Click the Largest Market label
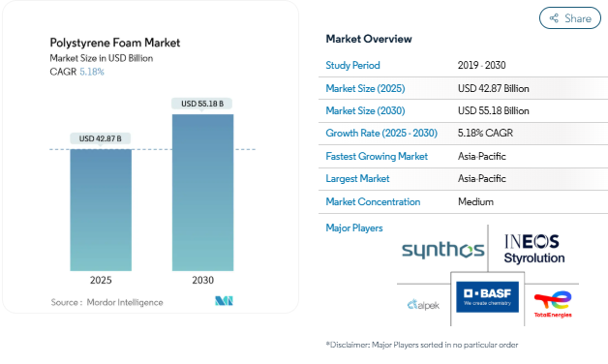The height and width of the screenshot is (364, 608). 357,179
